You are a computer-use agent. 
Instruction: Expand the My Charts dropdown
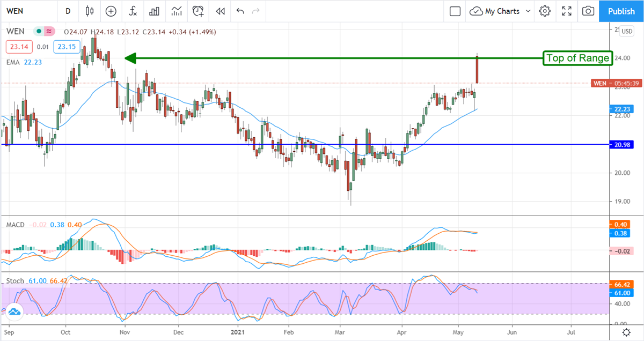click(500, 11)
